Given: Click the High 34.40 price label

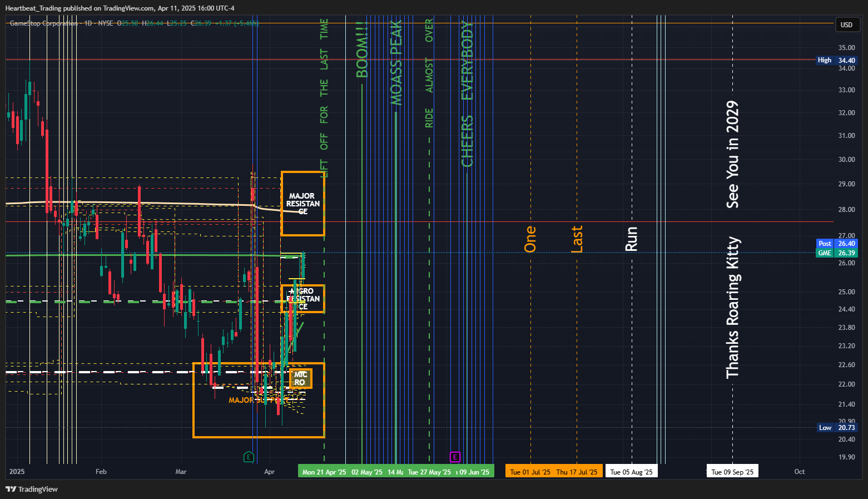Looking at the screenshot, I should click(837, 60).
